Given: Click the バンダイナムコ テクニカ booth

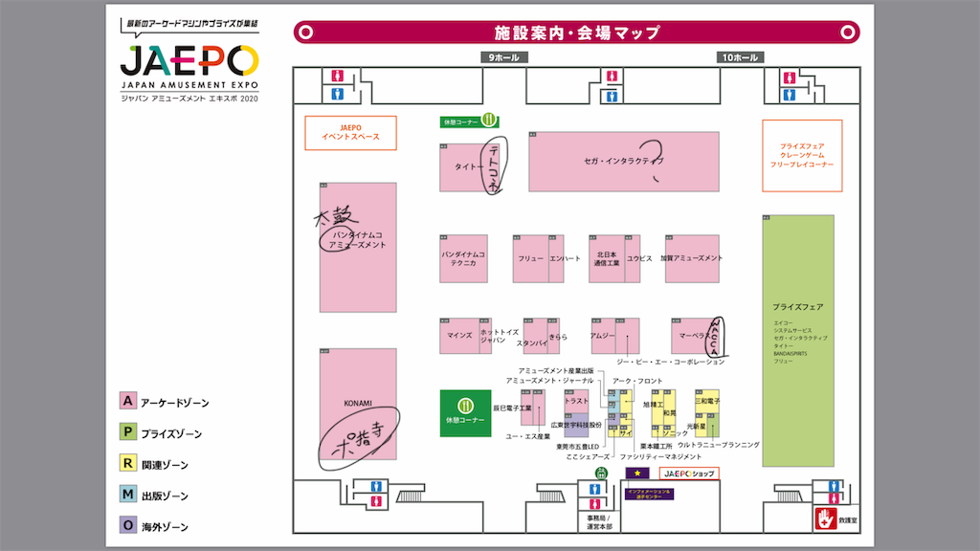Looking at the screenshot, I should [463, 258].
